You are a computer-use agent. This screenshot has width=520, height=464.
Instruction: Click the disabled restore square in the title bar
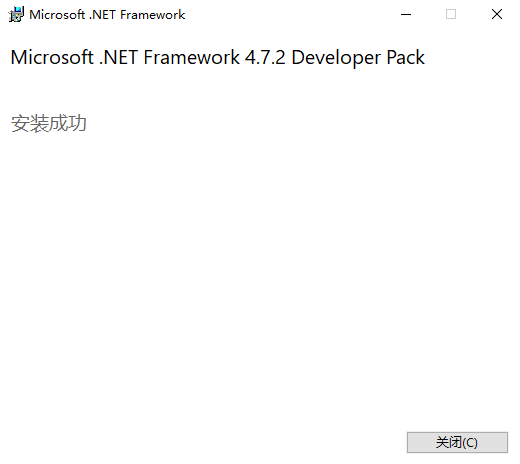click(x=451, y=14)
